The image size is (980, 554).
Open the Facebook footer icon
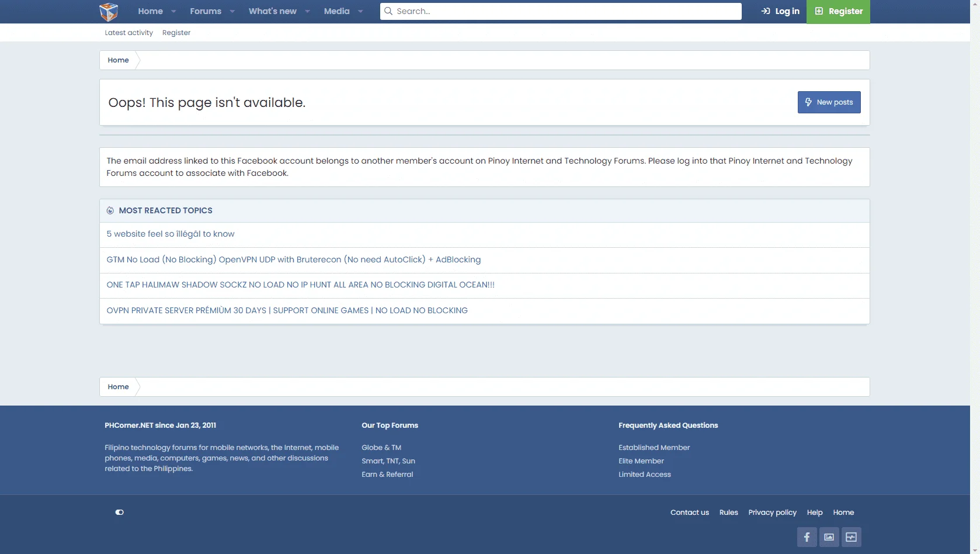[807, 537]
